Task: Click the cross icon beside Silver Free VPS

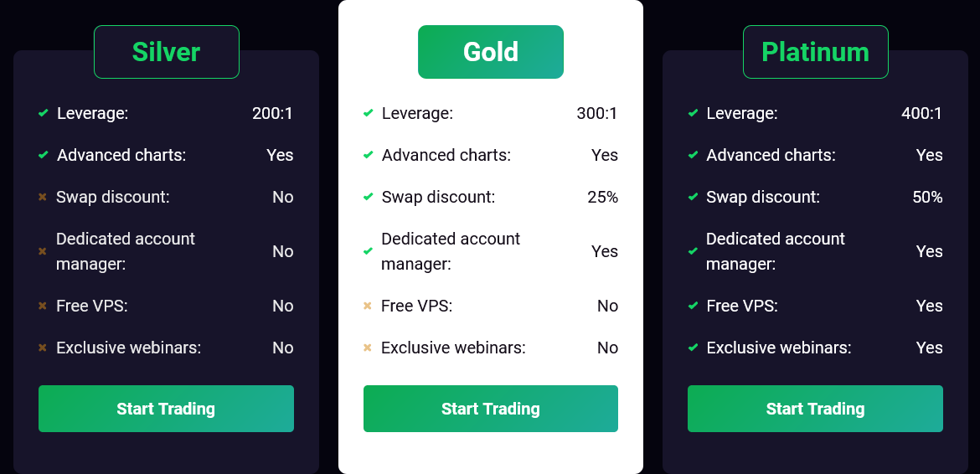Action: pyautogui.click(x=43, y=306)
